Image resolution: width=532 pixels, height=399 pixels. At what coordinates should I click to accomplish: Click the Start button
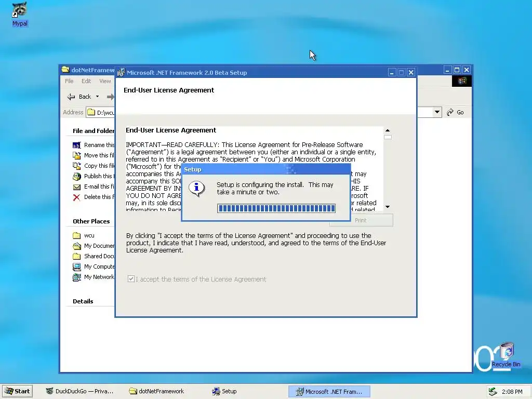coord(18,391)
